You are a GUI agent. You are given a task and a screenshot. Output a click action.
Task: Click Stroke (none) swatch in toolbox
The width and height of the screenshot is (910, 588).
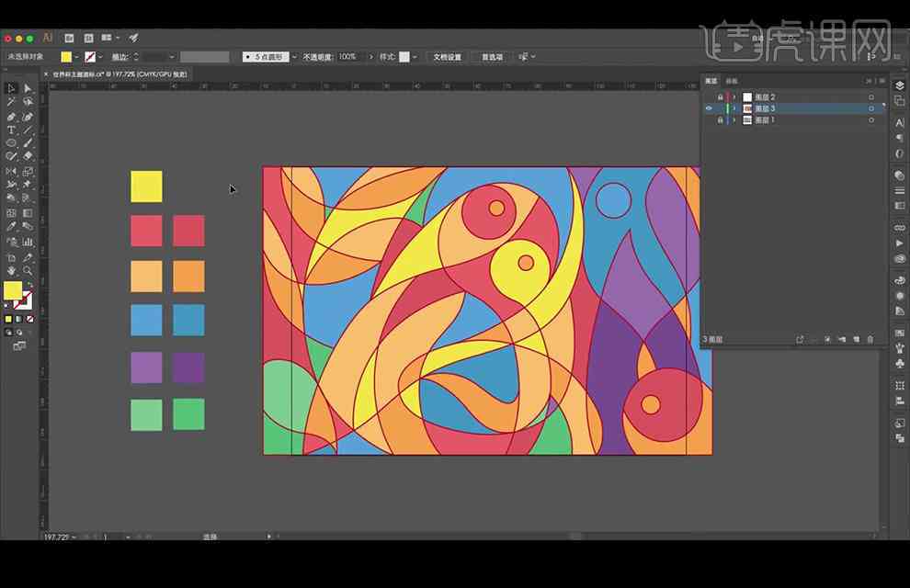[x=23, y=300]
